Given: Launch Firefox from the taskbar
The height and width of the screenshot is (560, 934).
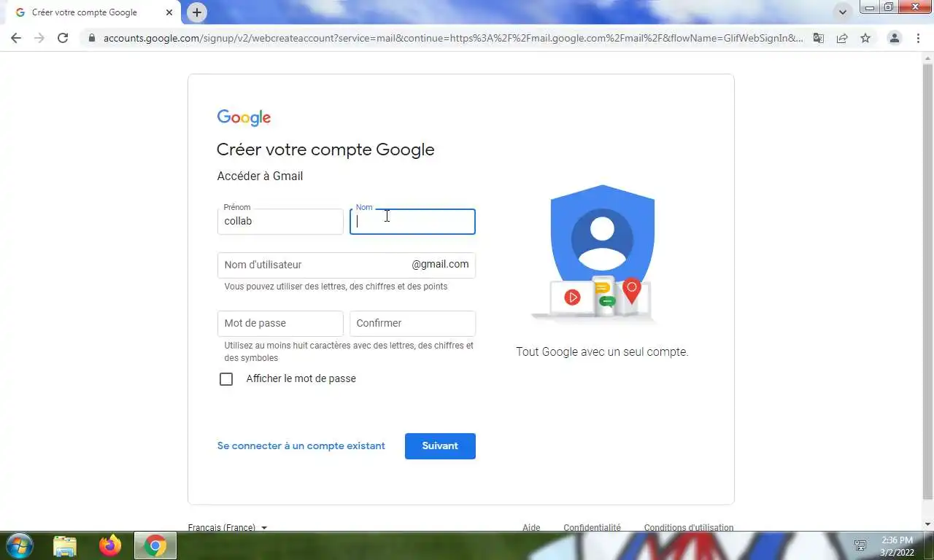Looking at the screenshot, I should tap(110, 545).
